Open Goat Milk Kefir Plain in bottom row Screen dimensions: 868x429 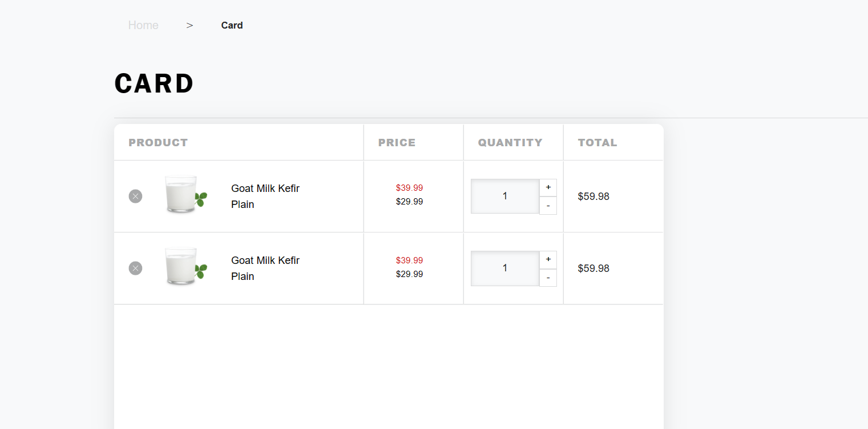pyautogui.click(x=265, y=268)
